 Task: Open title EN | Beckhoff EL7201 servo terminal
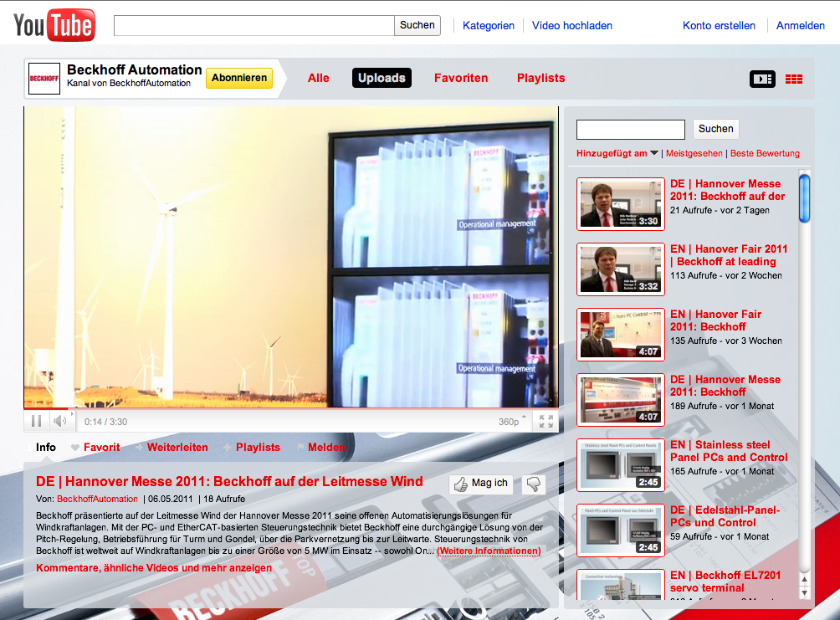coord(725,582)
